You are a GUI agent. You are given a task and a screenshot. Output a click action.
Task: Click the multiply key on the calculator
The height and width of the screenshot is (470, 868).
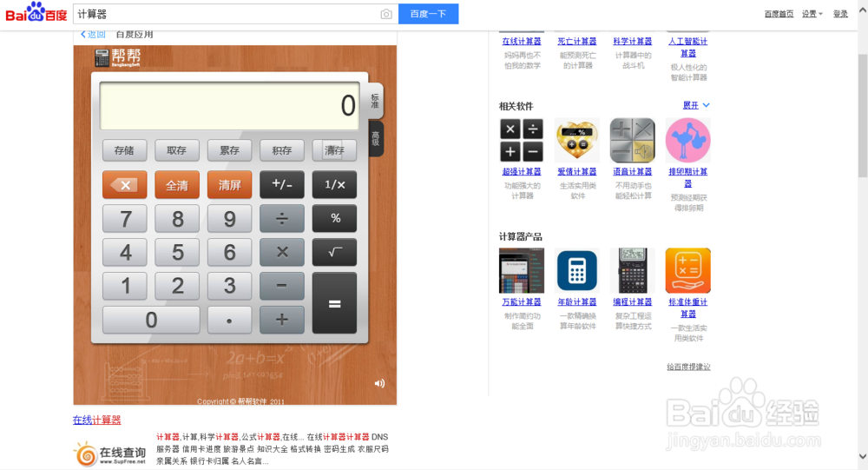(x=282, y=252)
